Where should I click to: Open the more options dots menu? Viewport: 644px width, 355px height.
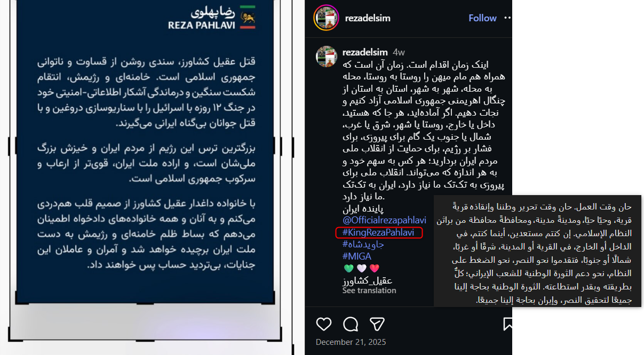pyautogui.click(x=507, y=18)
